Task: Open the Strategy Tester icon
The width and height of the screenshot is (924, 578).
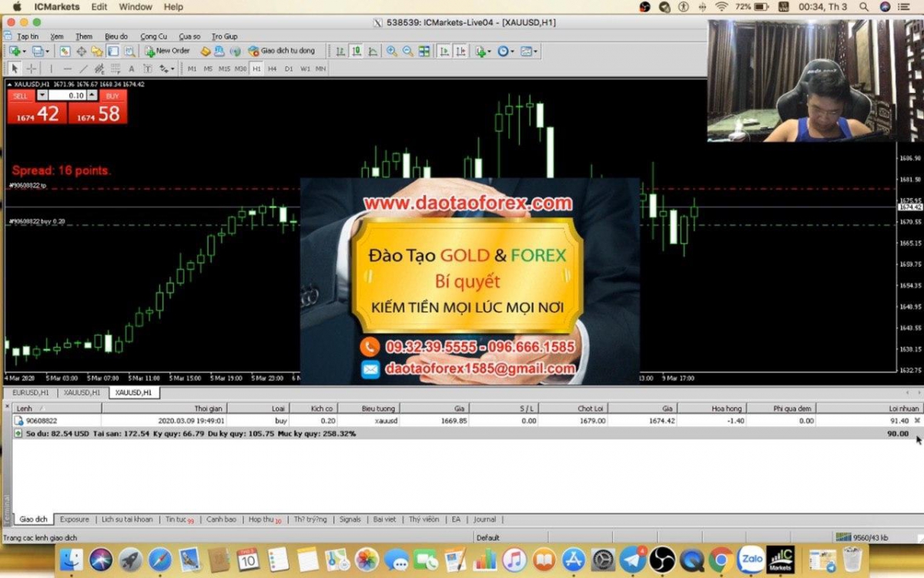Action: click(x=129, y=51)
